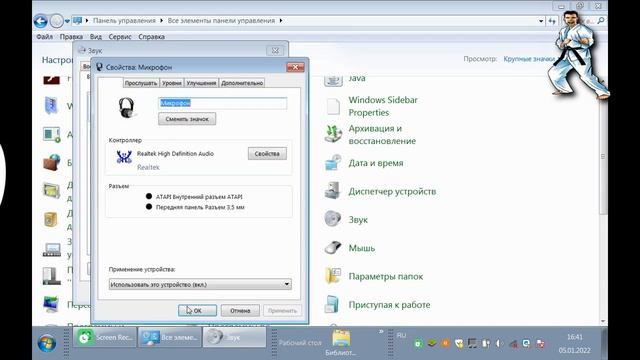Switch to the Улучшения tab
The width and height of the screenshot is (640, 360).
201,83
